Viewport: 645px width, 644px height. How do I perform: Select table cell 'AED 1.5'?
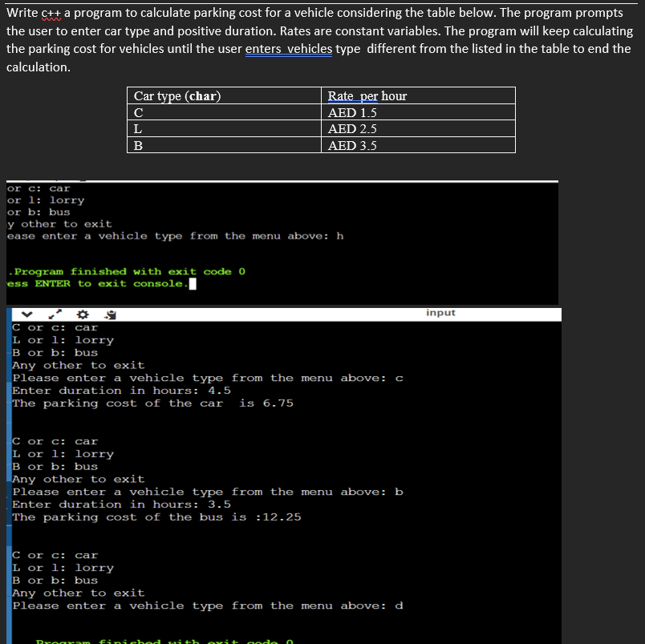418,112
